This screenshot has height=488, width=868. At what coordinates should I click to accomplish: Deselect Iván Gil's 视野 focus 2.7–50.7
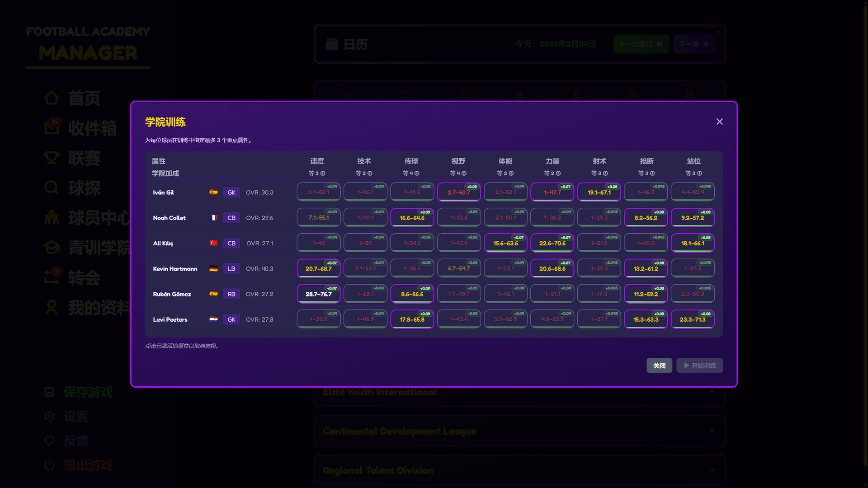(x=458, y=192)
